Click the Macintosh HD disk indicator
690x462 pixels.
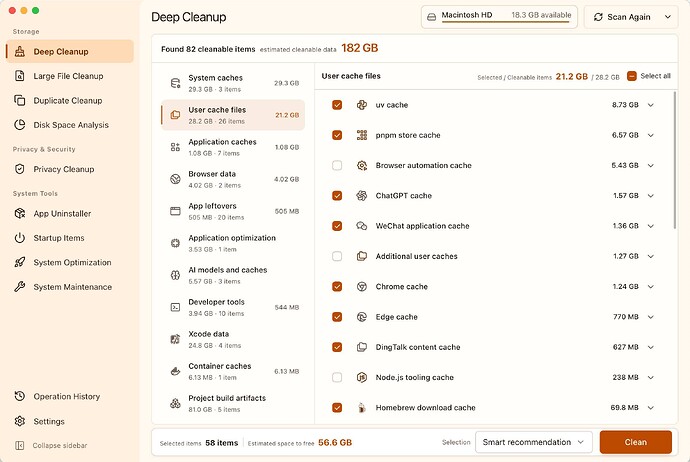499,17
